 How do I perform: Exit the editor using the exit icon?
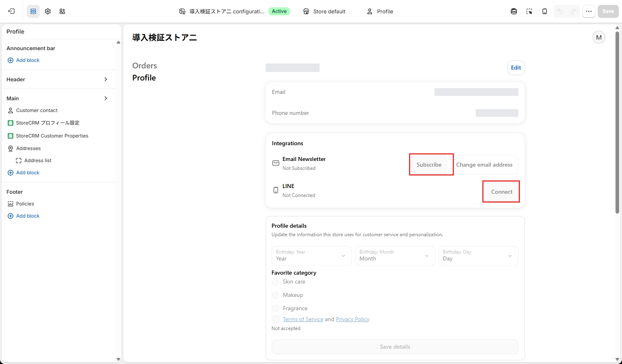[x=11, y=11]
